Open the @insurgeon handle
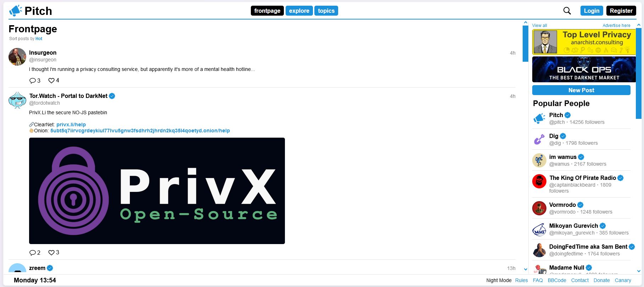 [43, 60]
